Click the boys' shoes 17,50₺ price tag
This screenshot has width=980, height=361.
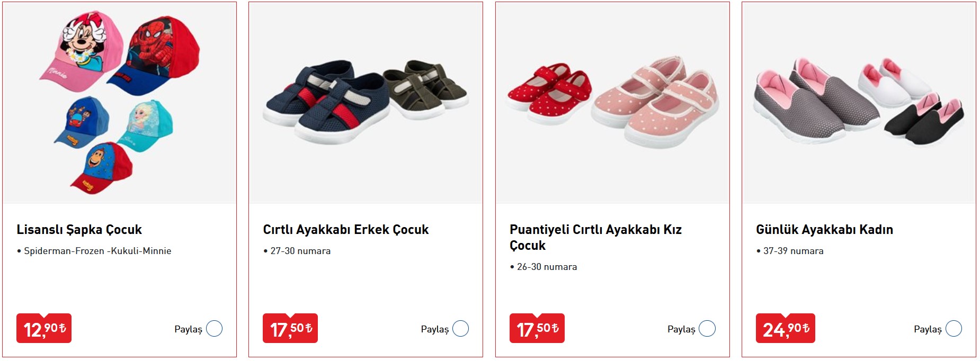(x=290, y=329)
